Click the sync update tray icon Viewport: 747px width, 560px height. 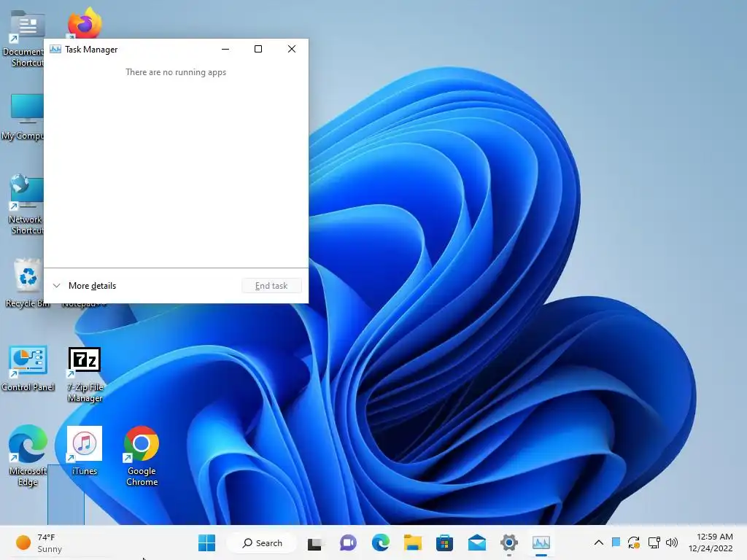point(634,542)
